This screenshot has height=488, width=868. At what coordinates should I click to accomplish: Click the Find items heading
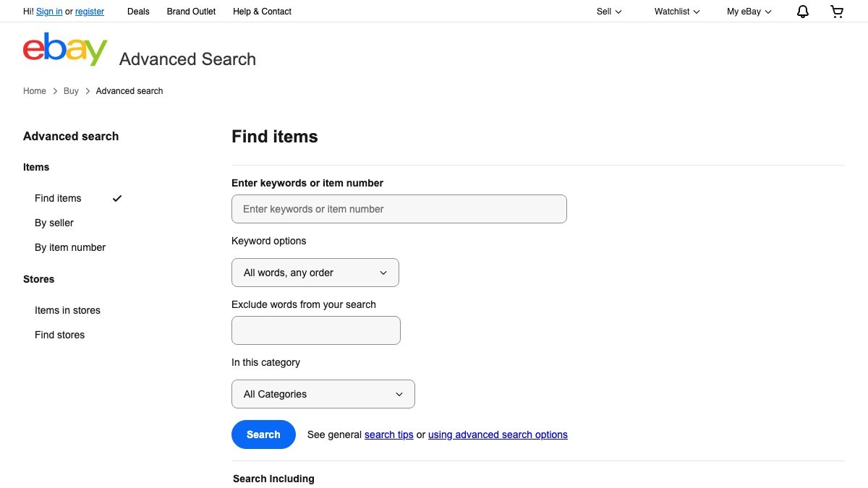click(275, 137)
